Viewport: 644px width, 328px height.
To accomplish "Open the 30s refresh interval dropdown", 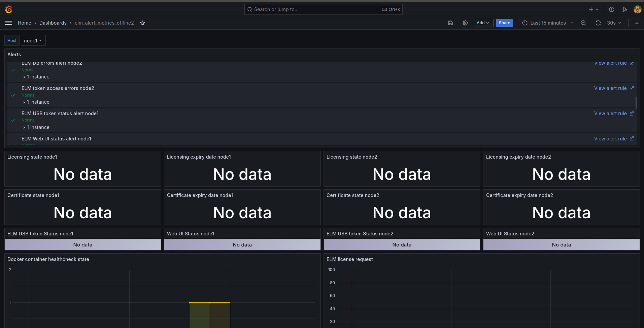I will click(614, 23).
